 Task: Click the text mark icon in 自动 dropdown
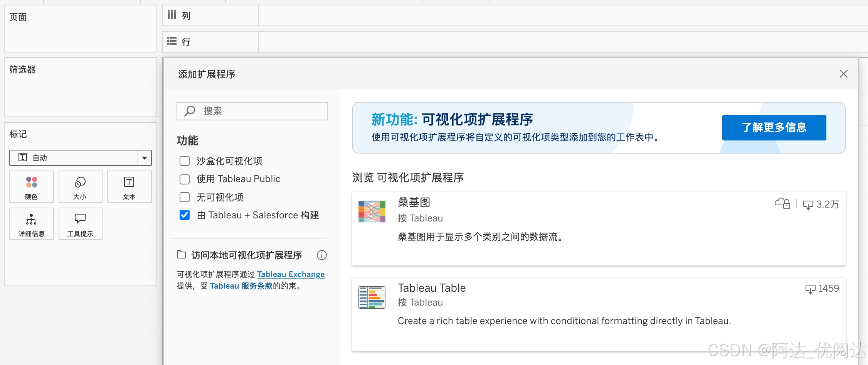(23, 157)
